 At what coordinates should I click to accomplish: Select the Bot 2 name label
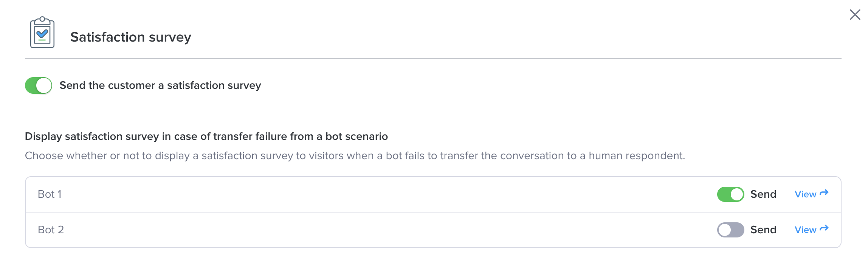coord(51,230)
